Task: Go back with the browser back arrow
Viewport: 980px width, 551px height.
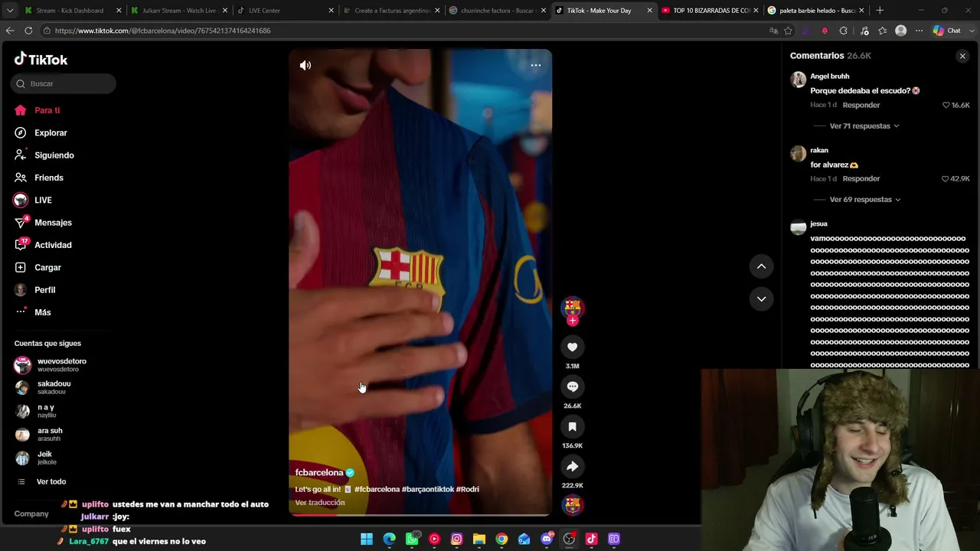Action: coord(10,31)
